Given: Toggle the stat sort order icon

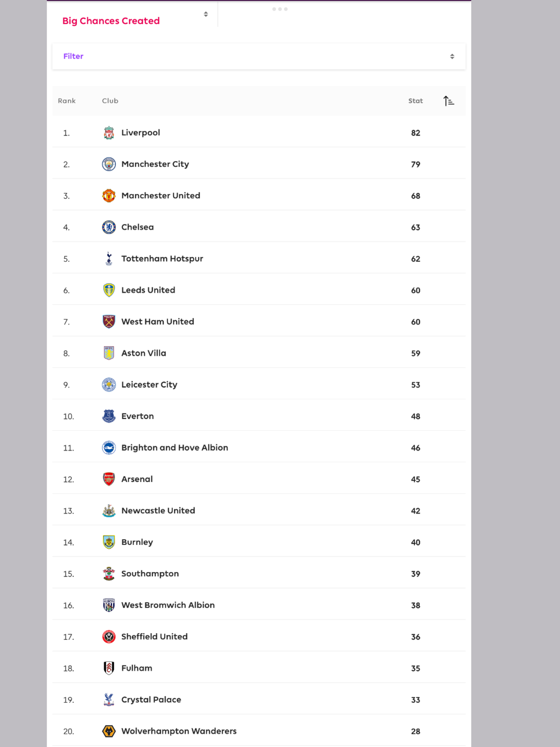Looking at the screenshot, I should [449, 101].
